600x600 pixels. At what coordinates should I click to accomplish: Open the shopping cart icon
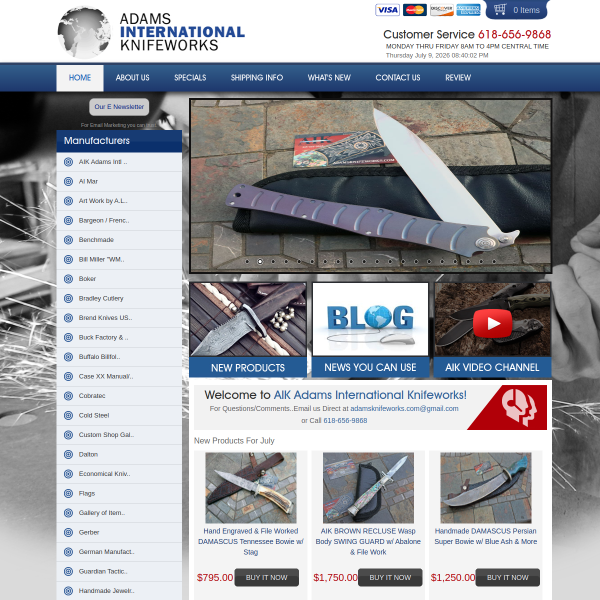(500, 9)
